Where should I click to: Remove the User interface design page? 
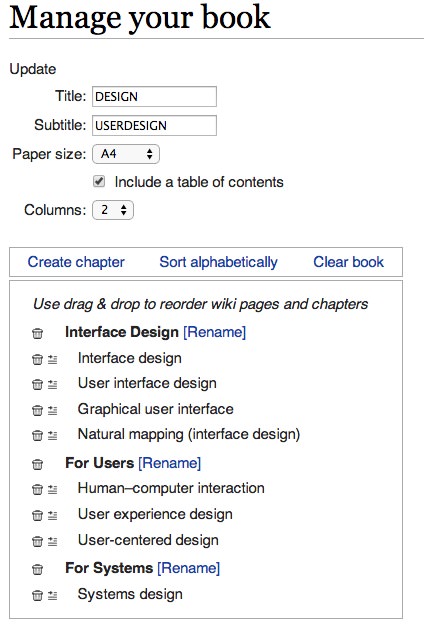coord(37,384)
